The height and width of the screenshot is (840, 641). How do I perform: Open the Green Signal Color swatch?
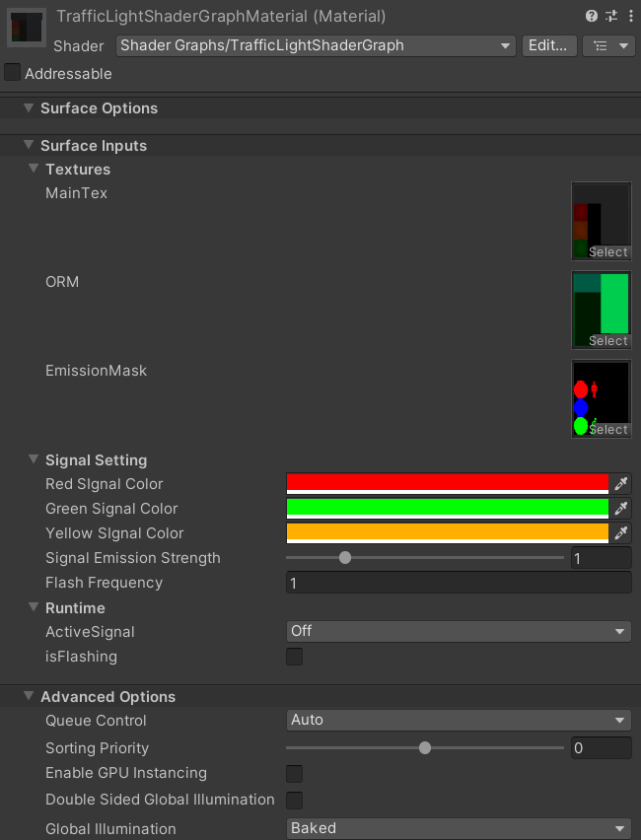(448, 509)
